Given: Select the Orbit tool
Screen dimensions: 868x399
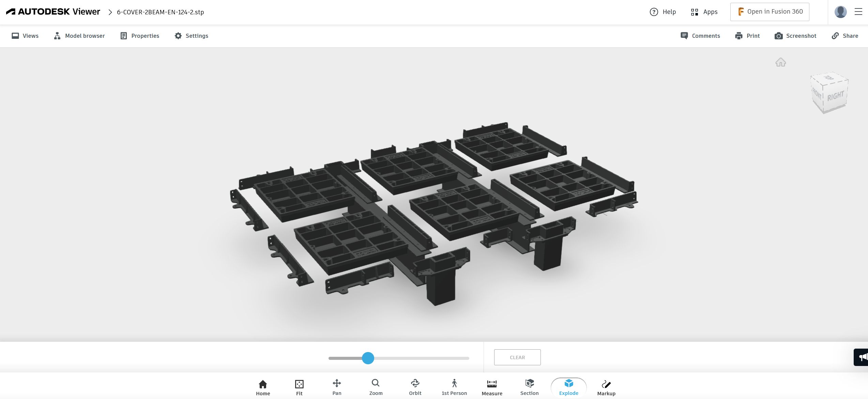Looking at the screenshot, I should click(x=415, y=387).
